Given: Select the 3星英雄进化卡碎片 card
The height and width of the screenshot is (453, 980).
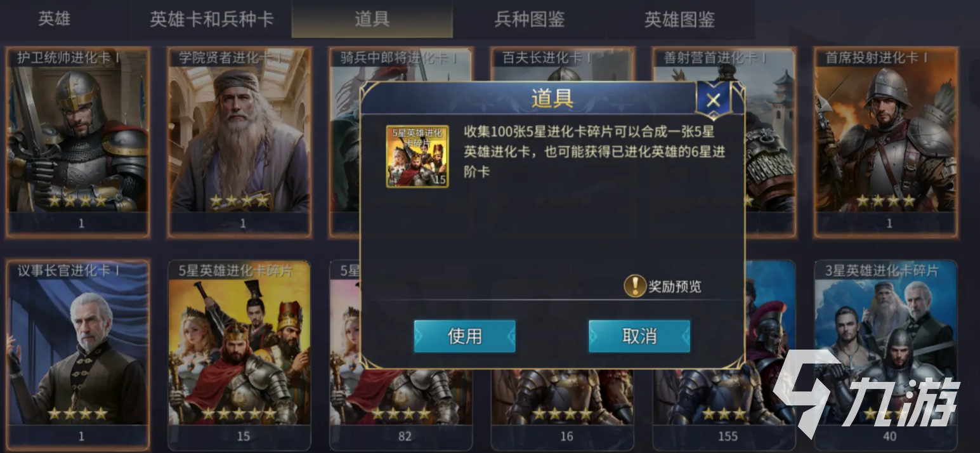Looking at the screenshot, I should (x=886, y=354).
